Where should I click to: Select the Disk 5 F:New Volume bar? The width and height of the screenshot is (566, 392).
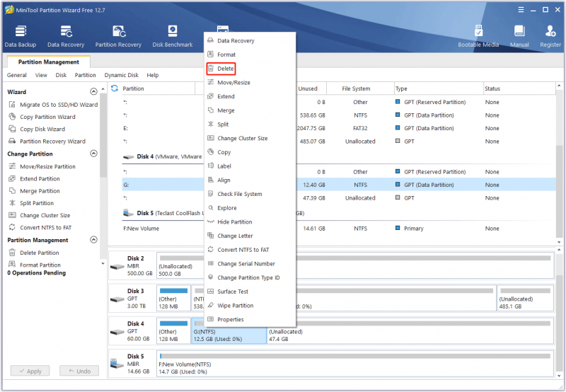click(x=355, y=364)
